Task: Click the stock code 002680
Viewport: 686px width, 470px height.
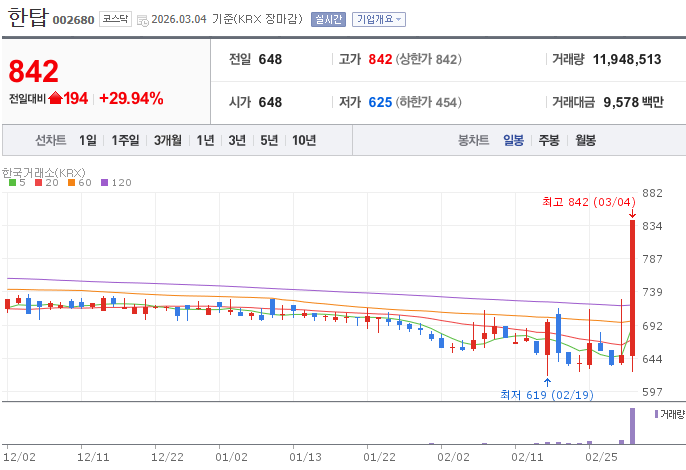Action: pos(74,20)
